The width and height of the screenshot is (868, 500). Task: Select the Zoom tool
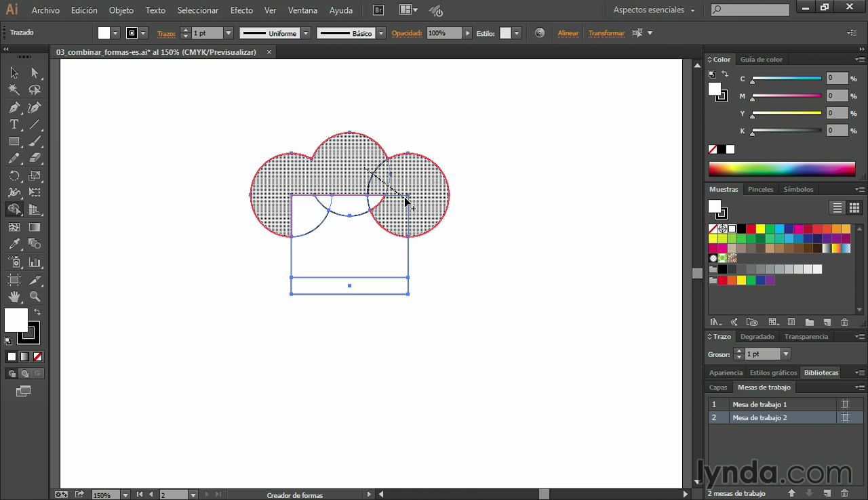[35, 297]
